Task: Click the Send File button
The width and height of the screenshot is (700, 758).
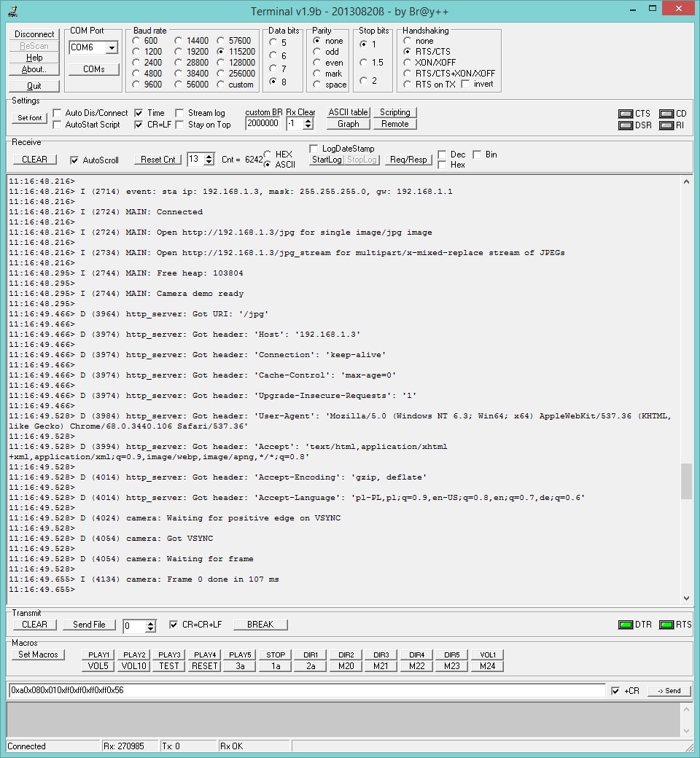Action: [x=89, y=625]
